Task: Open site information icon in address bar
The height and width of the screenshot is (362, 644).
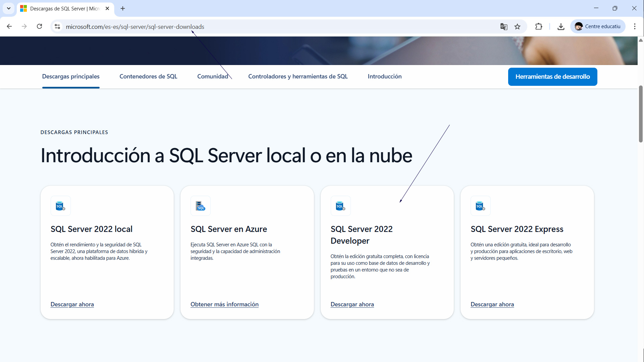Action: point(57,26)
